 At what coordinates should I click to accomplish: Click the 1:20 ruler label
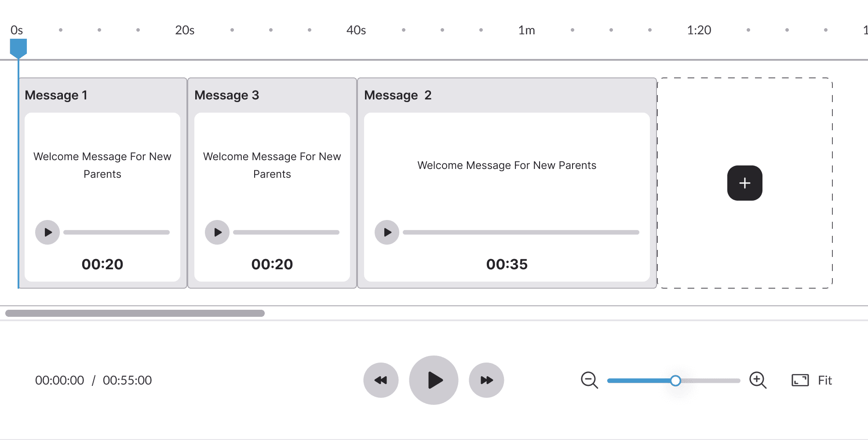[699, 30]
